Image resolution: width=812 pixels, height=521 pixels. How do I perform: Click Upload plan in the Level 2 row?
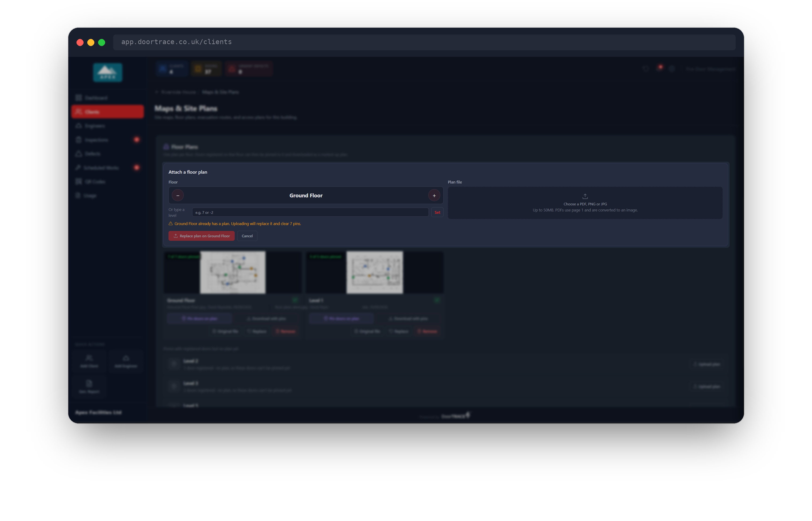(707, 364)
